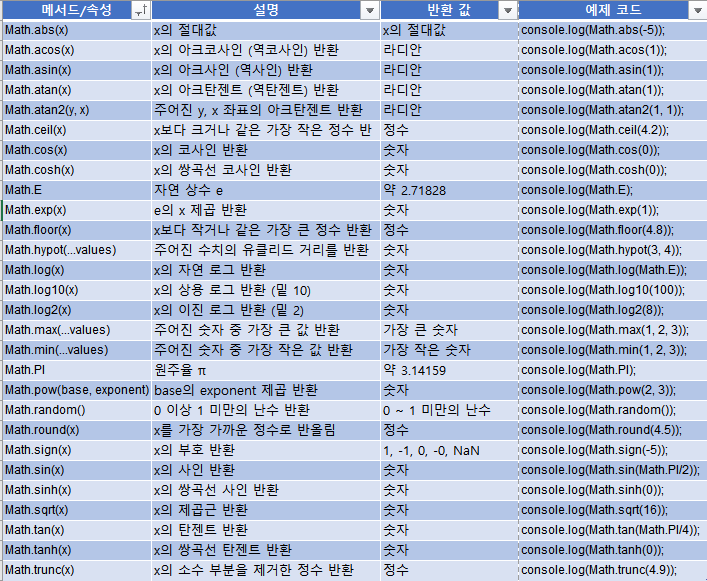The height and width of the screenshot is (581, 707).
Task: Click the x의 소수 부분을 제거한 정수 반환 cell
Action: click(x=266, y=570)
